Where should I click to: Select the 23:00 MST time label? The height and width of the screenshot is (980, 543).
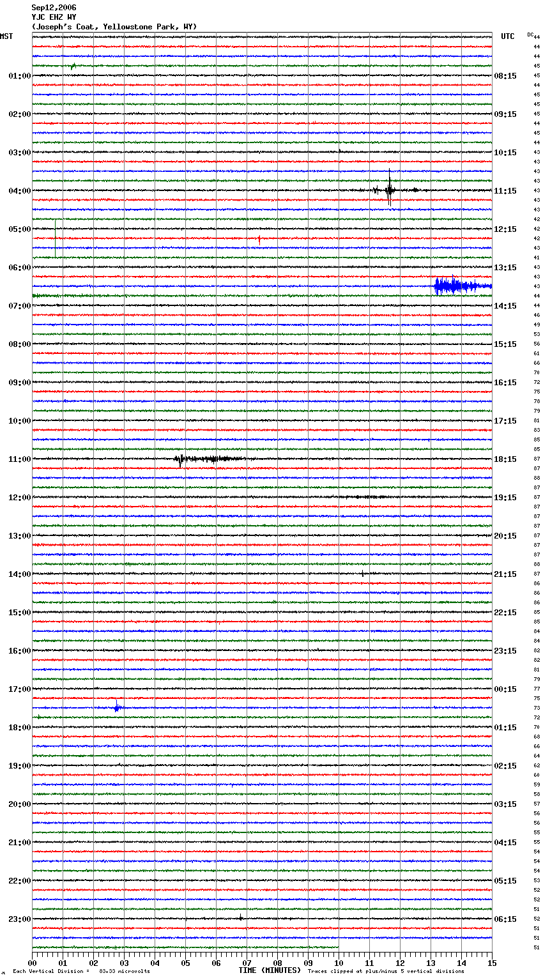click(x=19, y=919)
